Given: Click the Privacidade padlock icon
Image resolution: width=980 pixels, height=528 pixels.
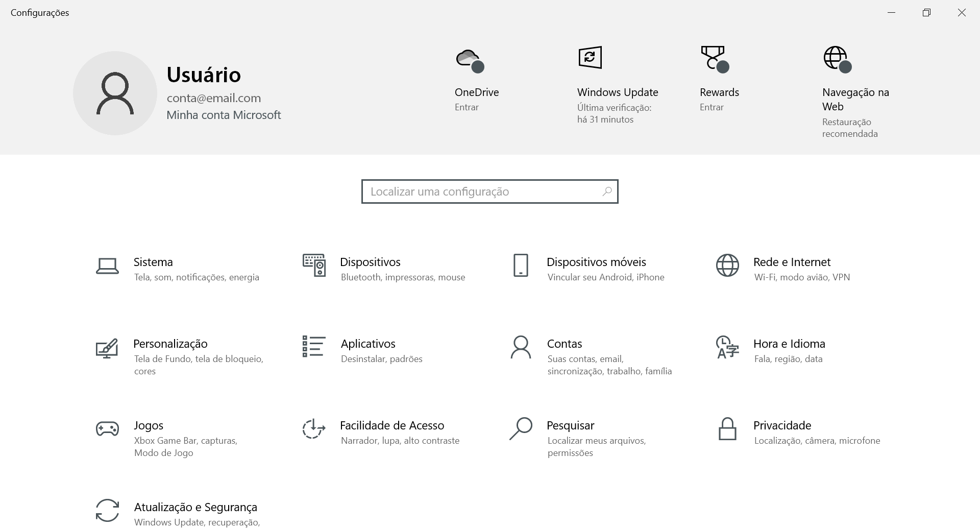Looking at the screenshot, I should [x=727, y=429].
